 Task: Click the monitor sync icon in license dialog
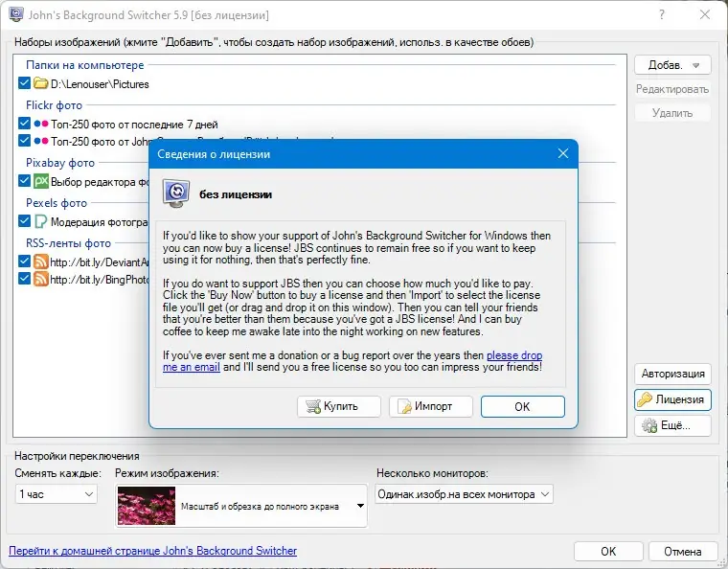click(176, 193)
